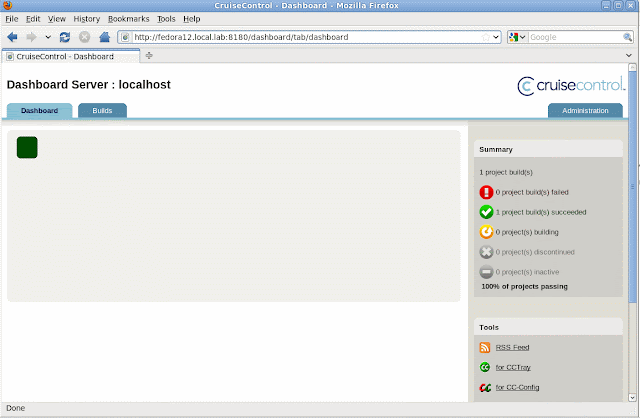Open the for CC-Config link

click(517, 387)
